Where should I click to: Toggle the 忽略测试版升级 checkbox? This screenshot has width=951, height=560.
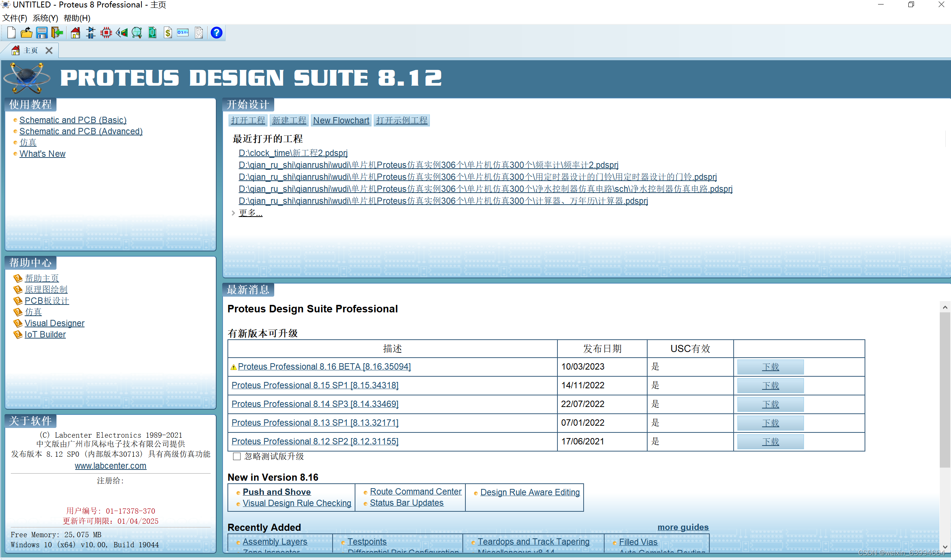pyautogui.click(x=236, y=456)
